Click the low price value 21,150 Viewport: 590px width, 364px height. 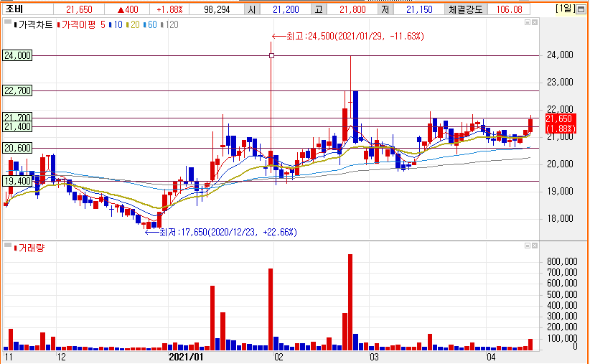(x=420, y=9)
